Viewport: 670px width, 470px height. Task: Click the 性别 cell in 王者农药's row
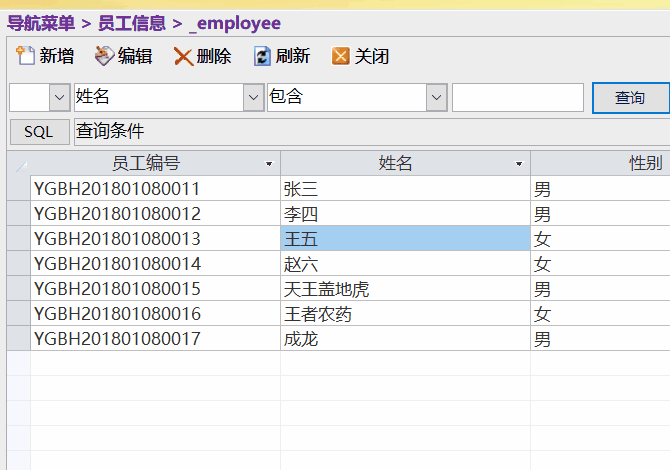point(600,314)
